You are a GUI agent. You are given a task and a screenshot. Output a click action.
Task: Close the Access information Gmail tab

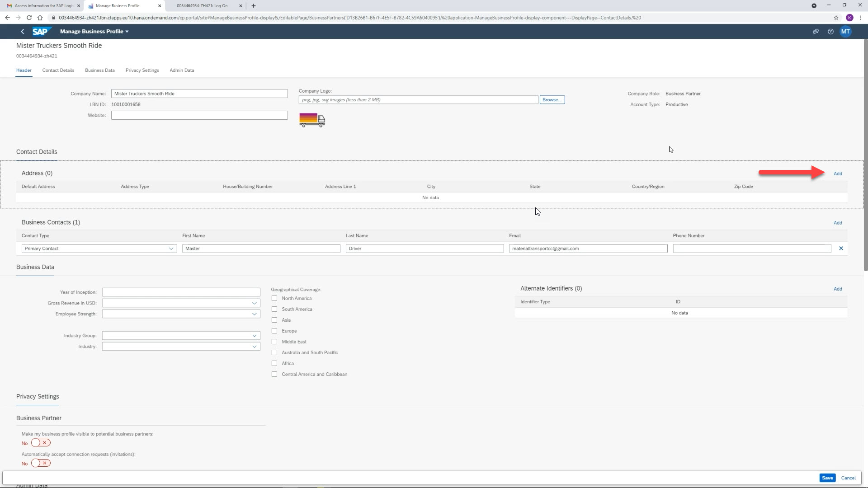[x=78, y=6]
